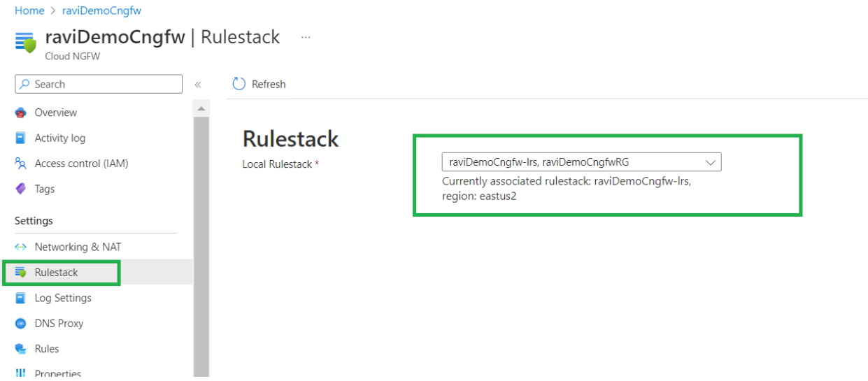This screenshot has width=868, height=381.
Task: Click the Overview cloud icon
Action: (20, 113)
